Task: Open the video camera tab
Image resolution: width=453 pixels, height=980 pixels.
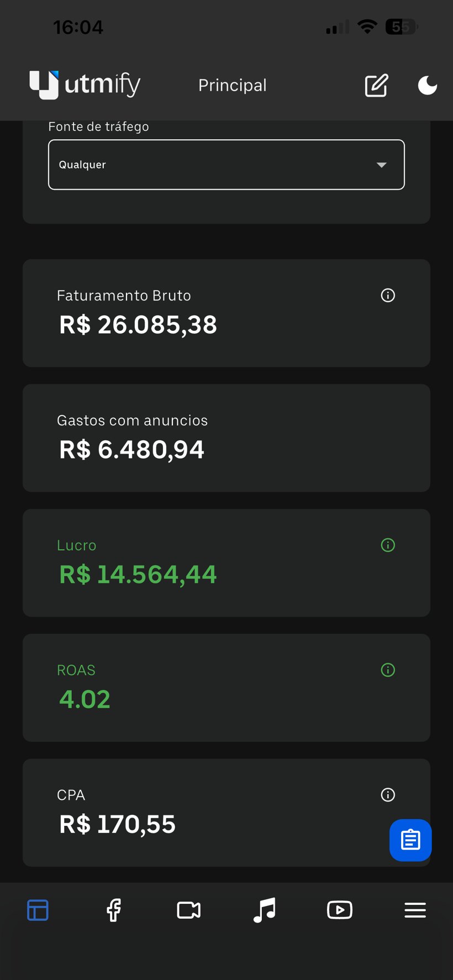Action: (x=189, y=910)
